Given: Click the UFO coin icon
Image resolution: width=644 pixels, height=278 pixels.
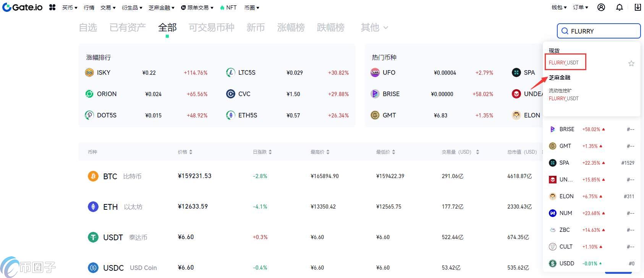Looking at the screenshot, I should tap(375, 72).
